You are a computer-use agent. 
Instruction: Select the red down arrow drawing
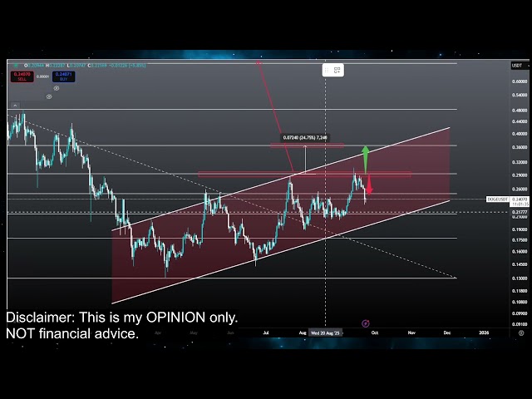tap(368, 185)
